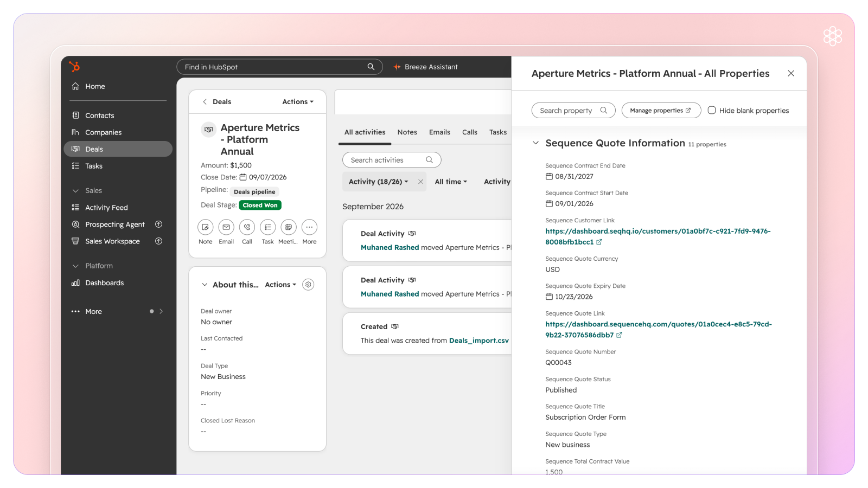Open the About this Actions dropdown
This screenshot has width=868, height=488.
point(280,285)
